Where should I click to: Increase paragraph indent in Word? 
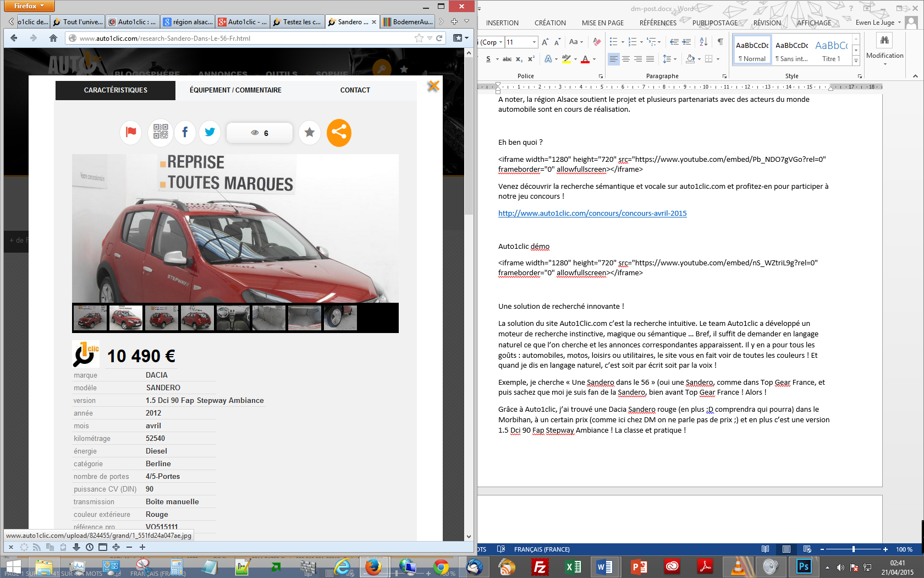pos(686,42)
